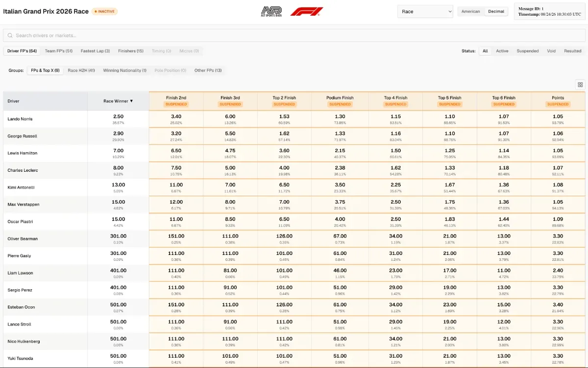Click the Top 5 Finish column header
Viewport: 588px width, 368px height.
(449, 101)
